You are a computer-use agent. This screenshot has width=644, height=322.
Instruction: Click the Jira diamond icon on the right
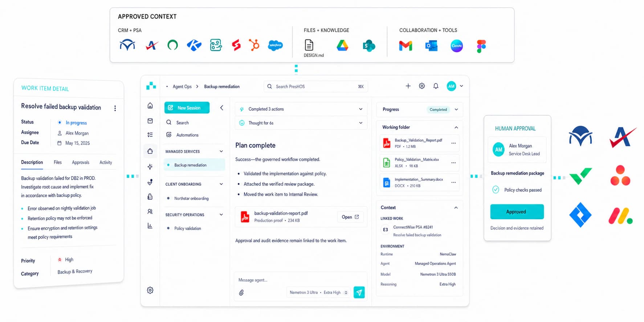pyautogui.click(x=580, y=215)
